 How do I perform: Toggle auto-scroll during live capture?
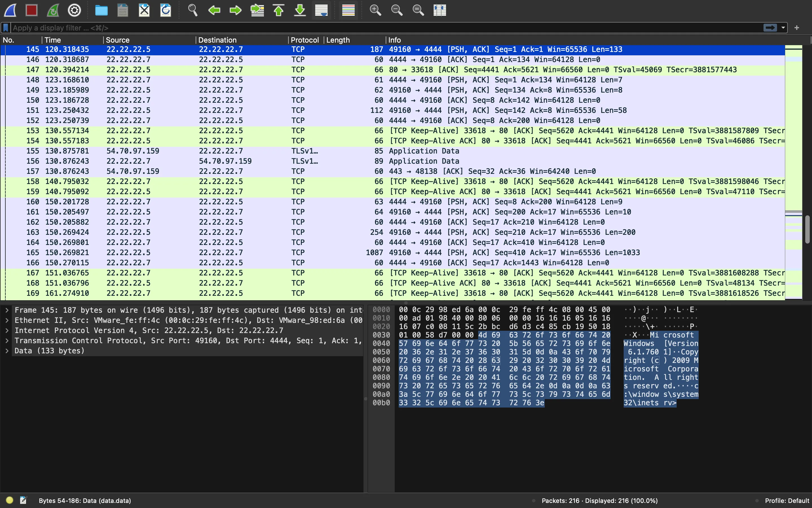(x=321, y=10)
